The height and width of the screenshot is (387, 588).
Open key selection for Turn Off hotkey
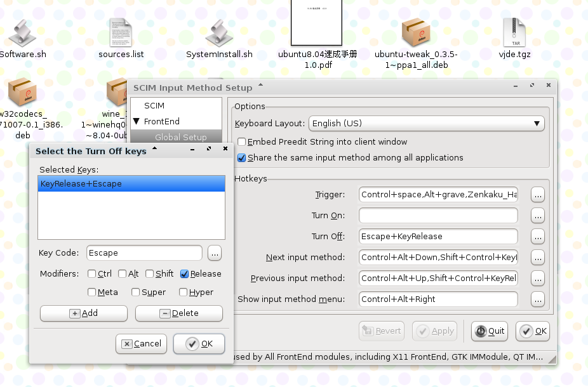pos(538,237)
